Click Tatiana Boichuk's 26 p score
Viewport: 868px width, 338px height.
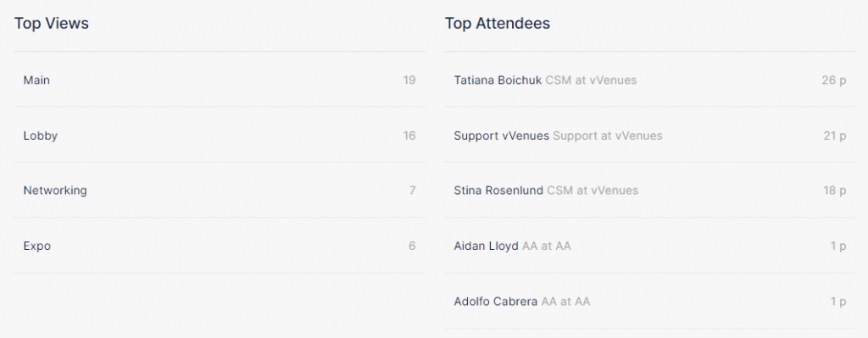tap(834, 80)
